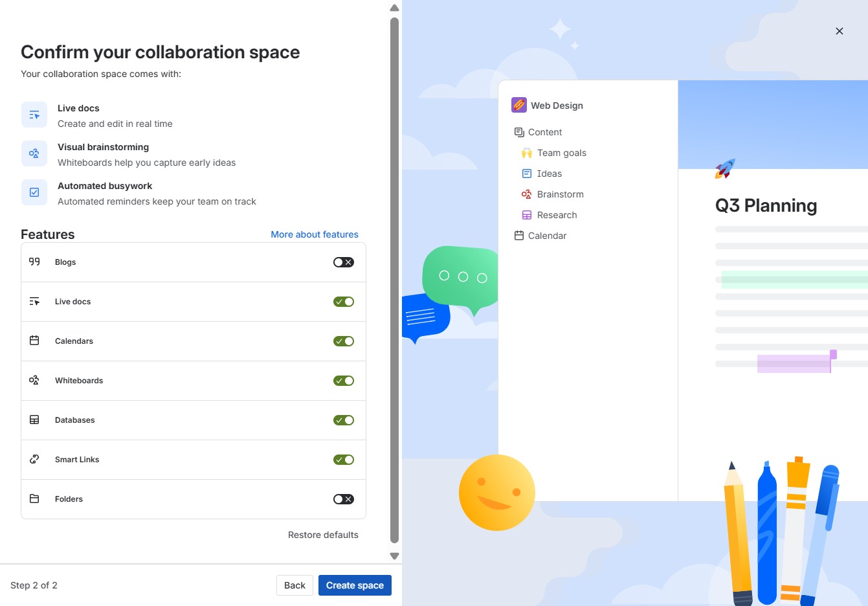This screenshot has height=606, width=868.
Task: Click the Live docs feature icon at top
Action: (34, 115)
